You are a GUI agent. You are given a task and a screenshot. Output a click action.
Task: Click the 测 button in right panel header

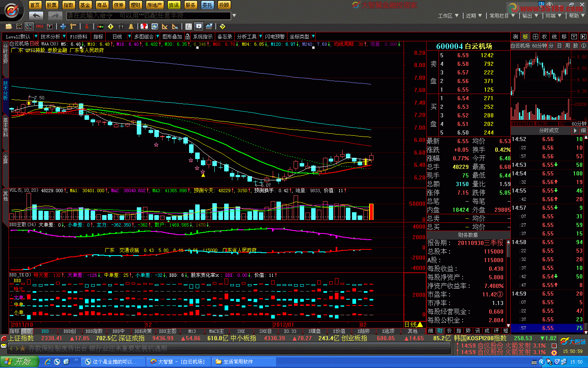point(515,36)
